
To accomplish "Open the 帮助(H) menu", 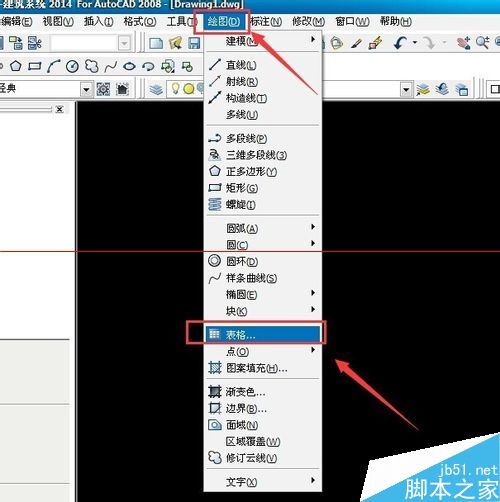I will 396,22.
